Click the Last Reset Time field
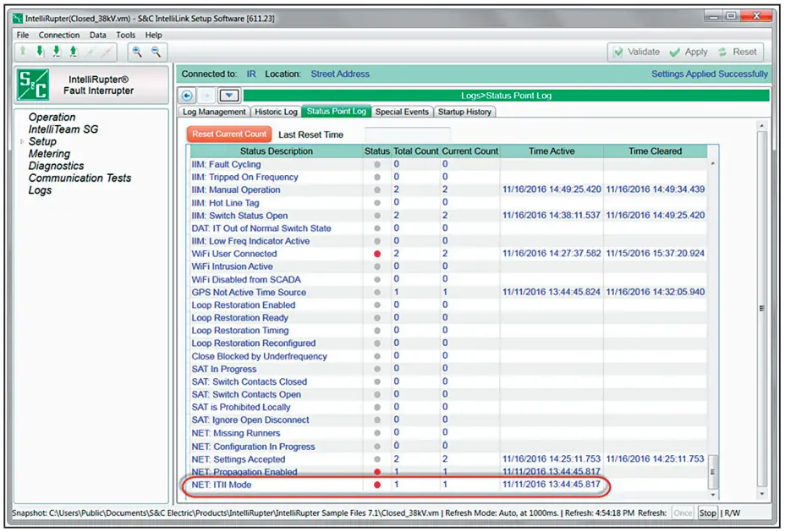 click(x=407, y=134)
